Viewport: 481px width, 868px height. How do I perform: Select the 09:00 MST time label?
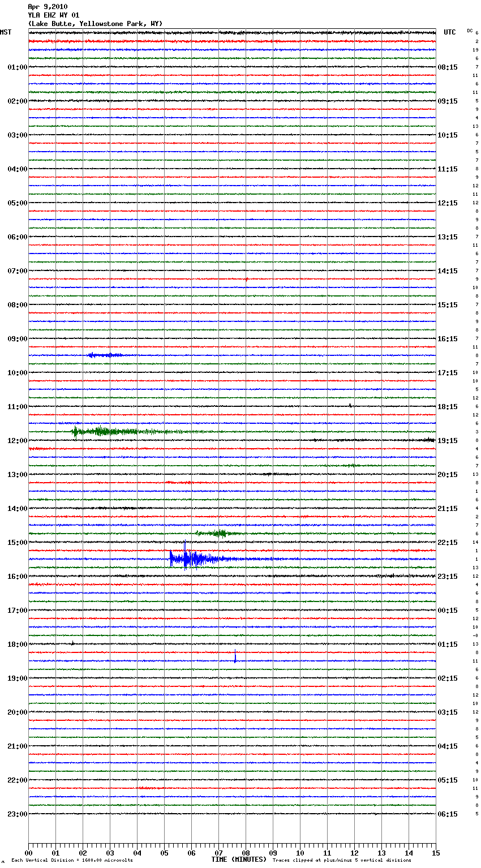point(18,339)
